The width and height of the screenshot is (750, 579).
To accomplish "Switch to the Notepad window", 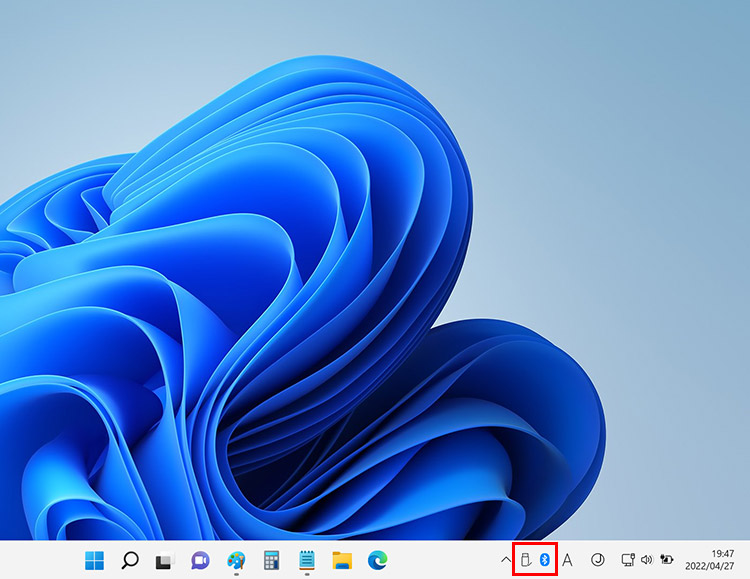I will tap(306, 560).
